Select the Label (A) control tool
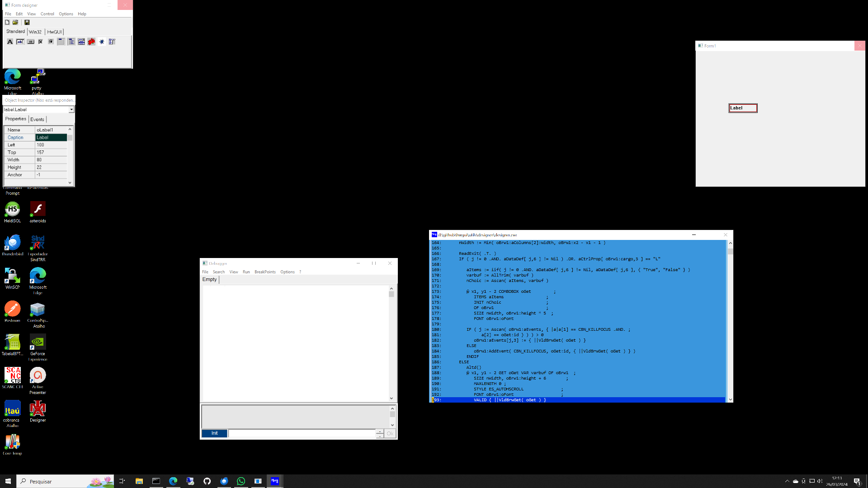 (x=10, y=42)
